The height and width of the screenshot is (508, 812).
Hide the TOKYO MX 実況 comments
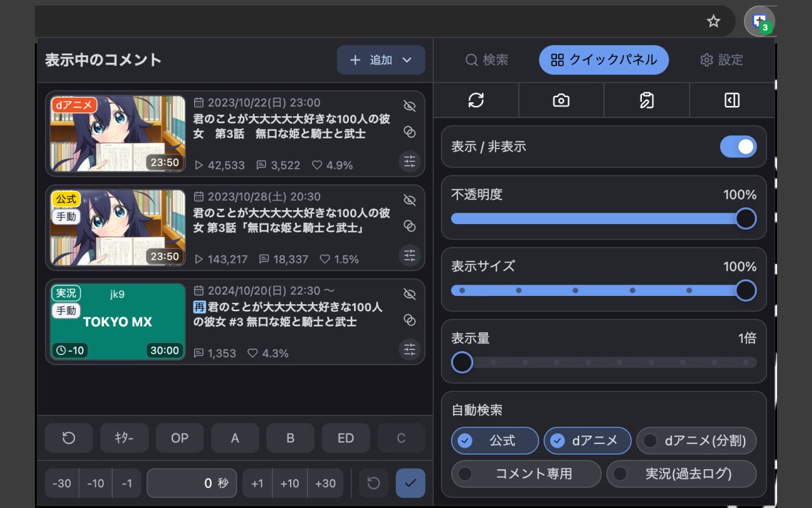(410, 294)
